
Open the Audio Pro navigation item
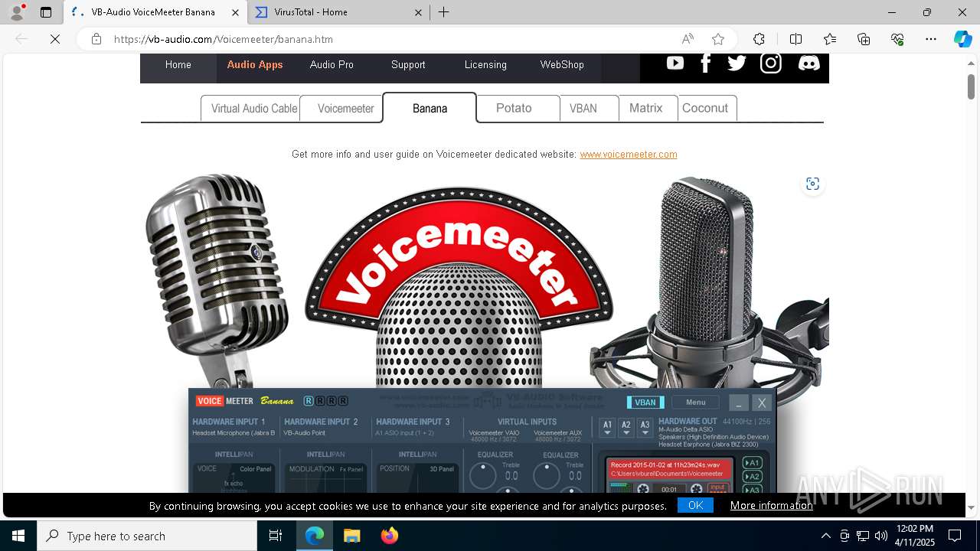point(332,64)
